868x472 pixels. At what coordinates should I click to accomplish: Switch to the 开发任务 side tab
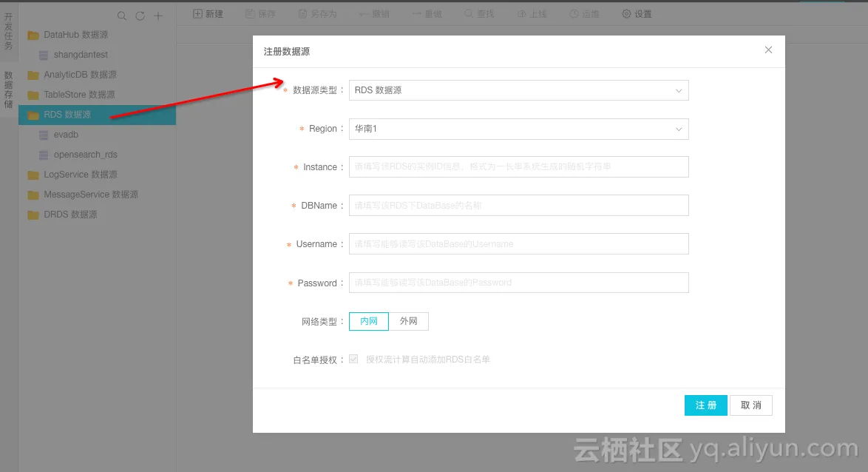pos(8,32)
